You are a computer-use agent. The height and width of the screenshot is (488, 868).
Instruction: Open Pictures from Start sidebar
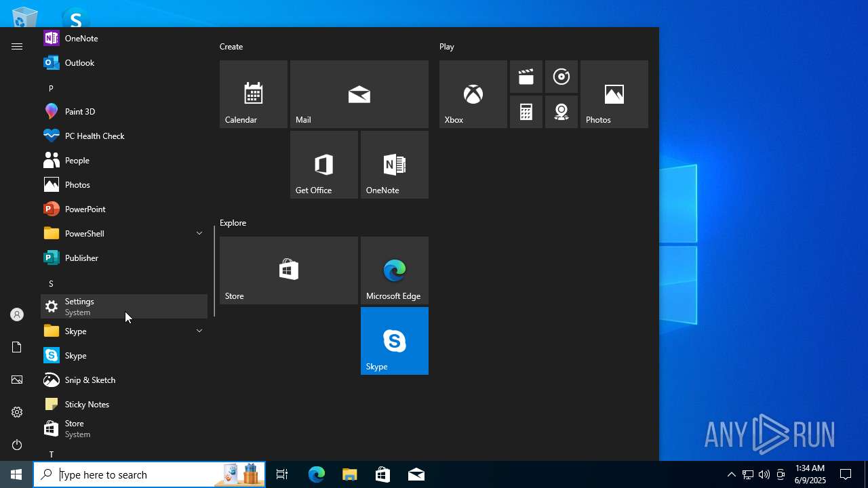(17, 380)
